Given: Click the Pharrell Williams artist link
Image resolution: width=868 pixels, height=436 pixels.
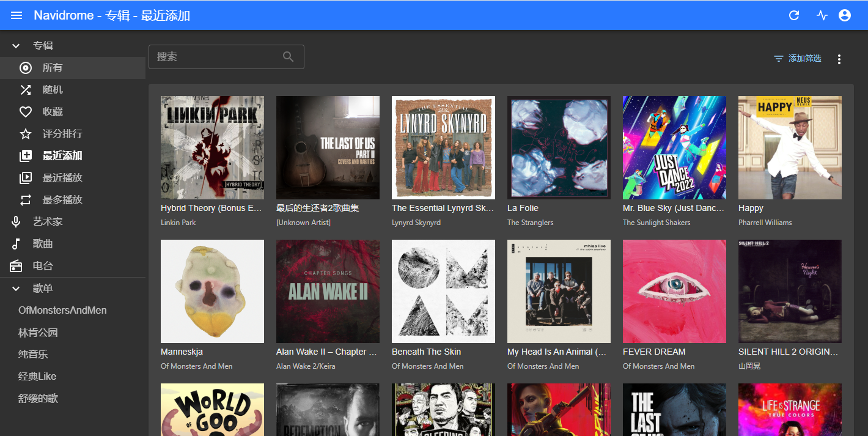Looking at the screenshot, I should (x=765, y=223).
